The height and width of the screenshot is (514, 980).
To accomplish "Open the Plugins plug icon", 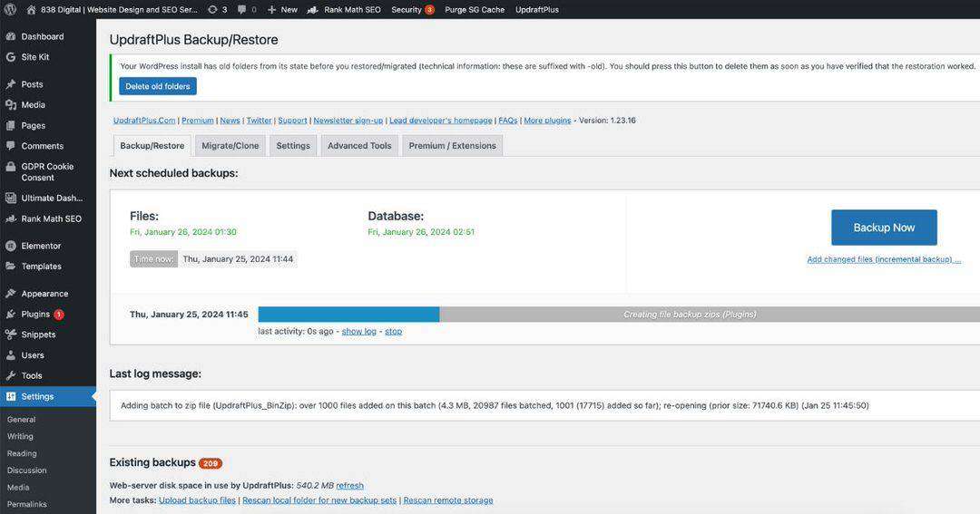I will [11, 315].
